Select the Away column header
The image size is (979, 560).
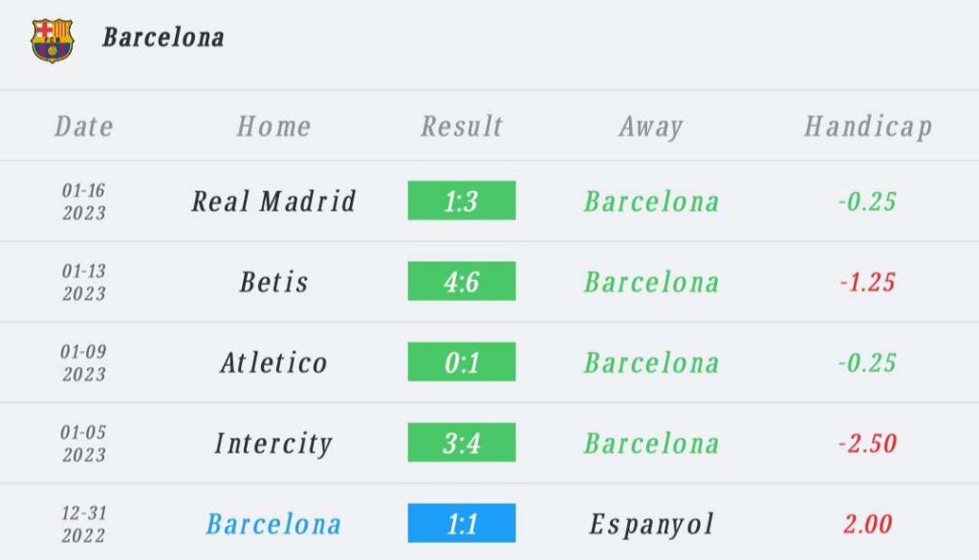coord(651,126)
